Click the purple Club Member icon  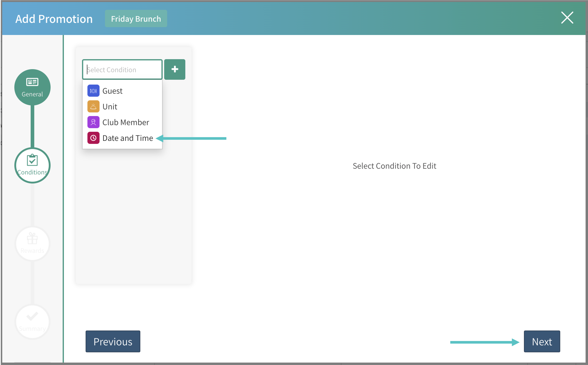93,122
